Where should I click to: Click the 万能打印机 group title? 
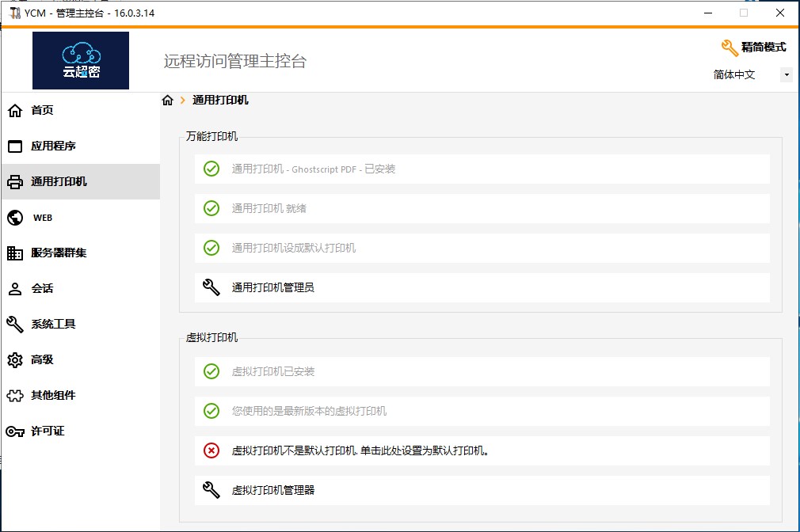[211, 136]
